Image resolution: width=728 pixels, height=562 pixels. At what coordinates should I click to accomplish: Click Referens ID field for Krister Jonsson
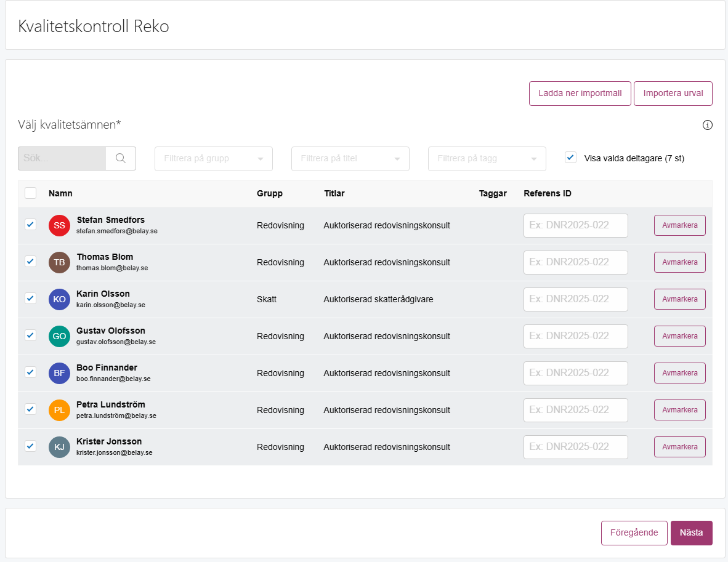pos(576,447)
